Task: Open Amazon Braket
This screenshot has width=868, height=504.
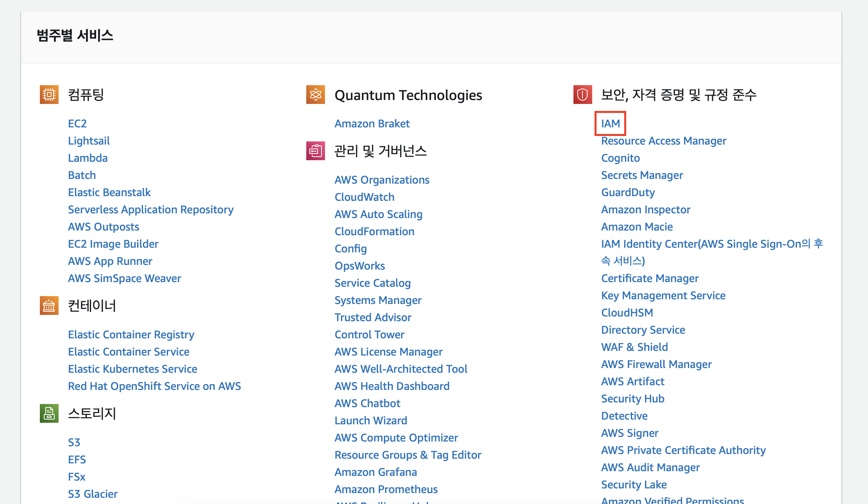Action: coord(372,123)
